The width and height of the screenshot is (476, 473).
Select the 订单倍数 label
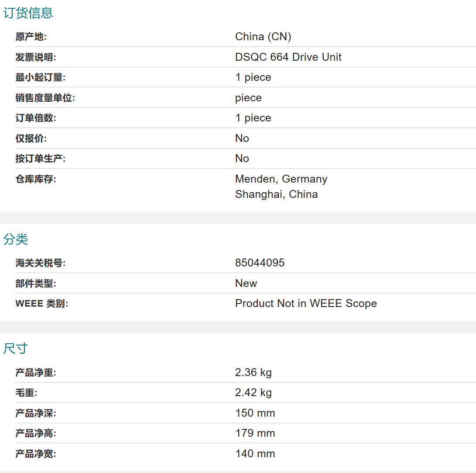tap(36, 118)
